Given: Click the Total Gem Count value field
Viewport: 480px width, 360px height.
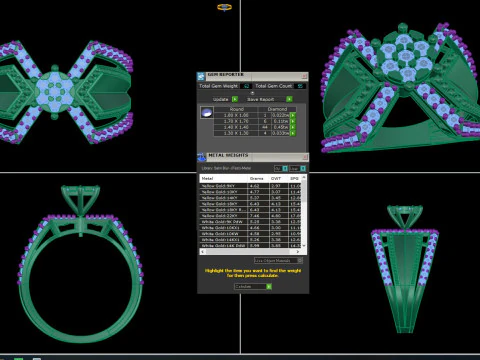Looking at the screenshot, I should click(300, 86).
